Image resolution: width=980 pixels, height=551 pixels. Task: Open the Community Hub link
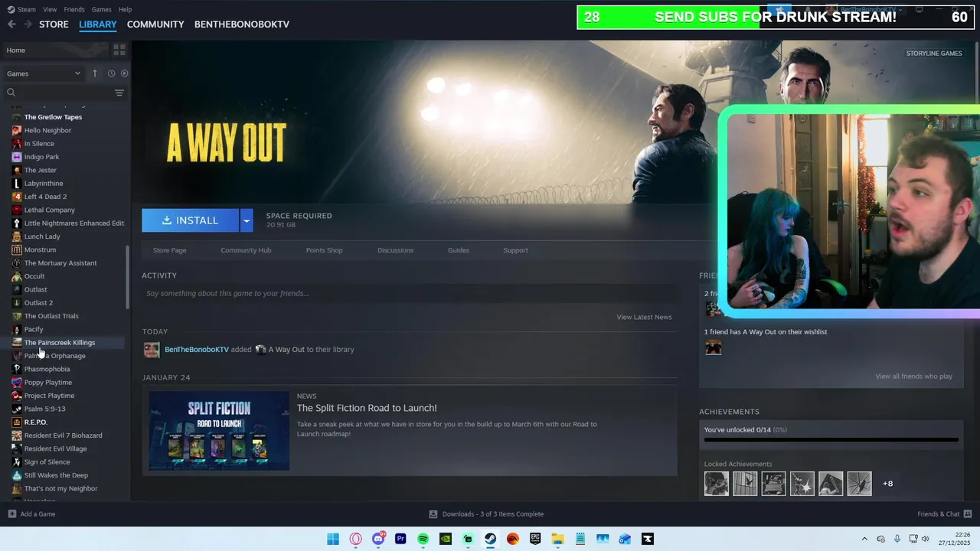[x=246, y=250]
